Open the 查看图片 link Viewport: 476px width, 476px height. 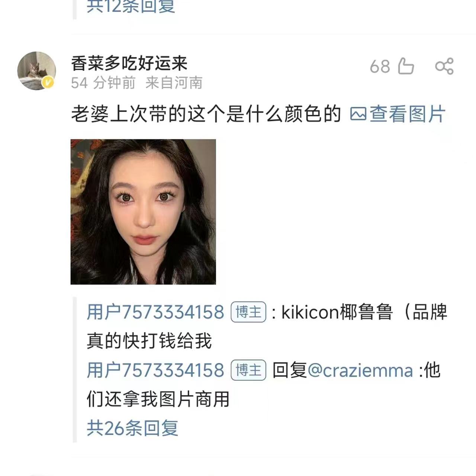[x=398, y=114]
